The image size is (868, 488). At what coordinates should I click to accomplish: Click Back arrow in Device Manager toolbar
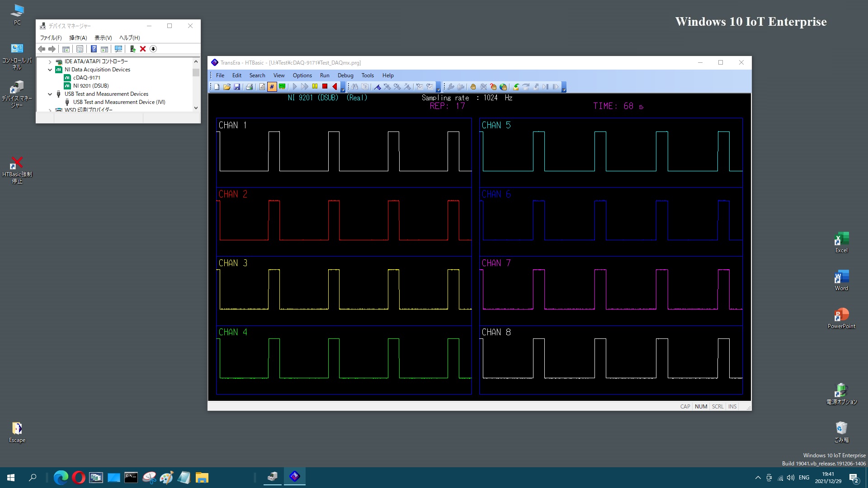pos(42,49)
